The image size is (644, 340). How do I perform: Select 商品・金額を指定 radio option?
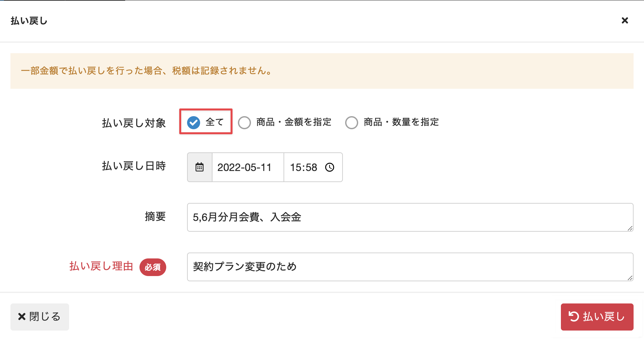point(244,123)
